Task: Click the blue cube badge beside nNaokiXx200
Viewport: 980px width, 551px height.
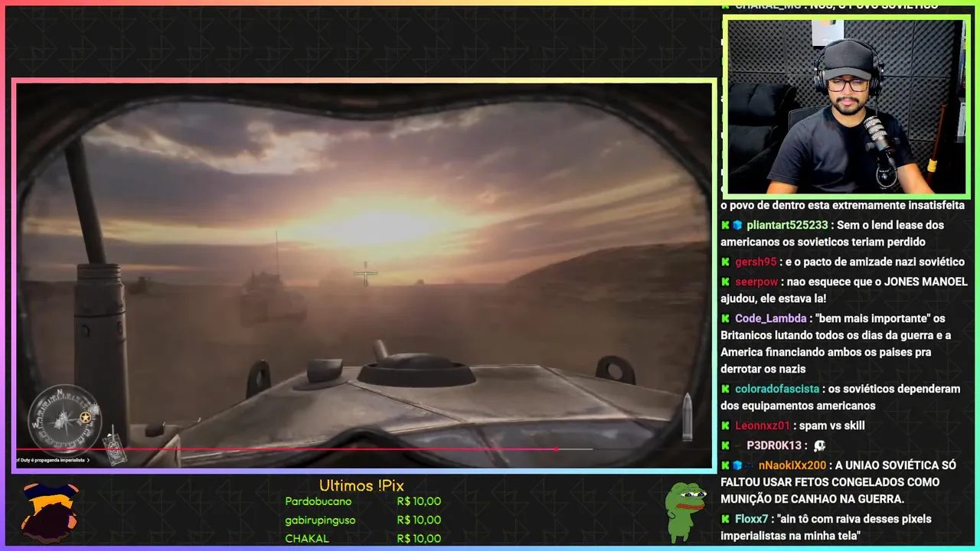Action: point(737,465)
